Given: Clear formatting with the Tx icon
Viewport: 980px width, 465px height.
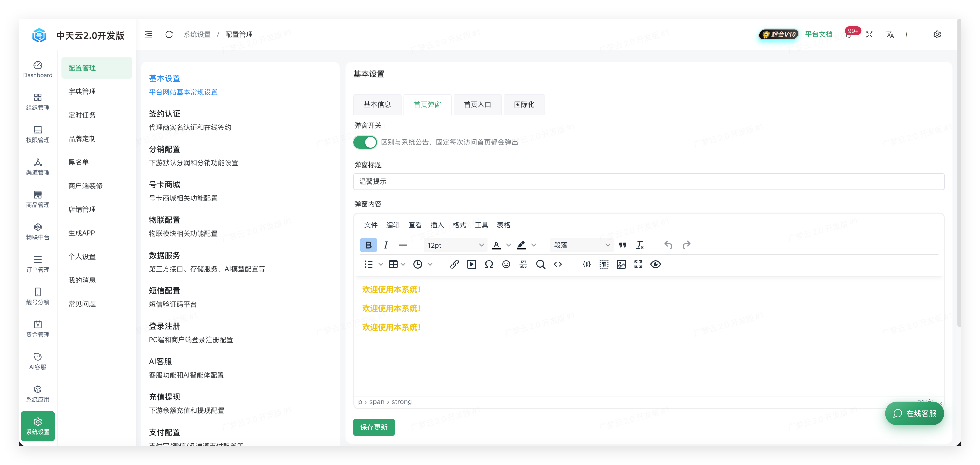Looking at the screenshot, I should (640, 245).
